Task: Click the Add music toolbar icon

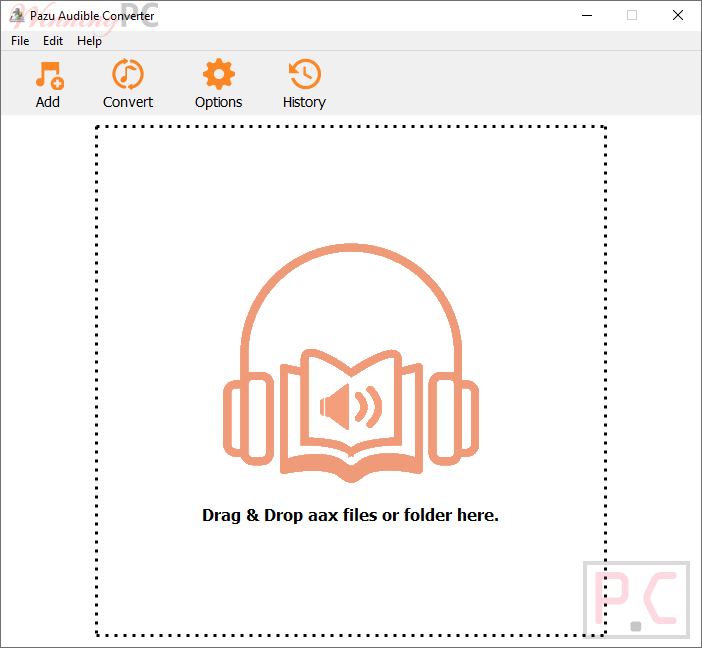Action: [x=49, y=75]
